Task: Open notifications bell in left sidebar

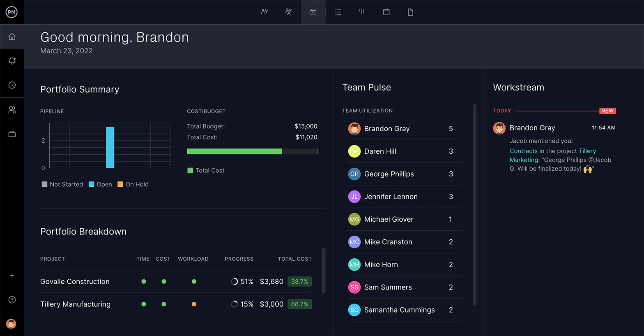Action: click(x=12, y=61)
